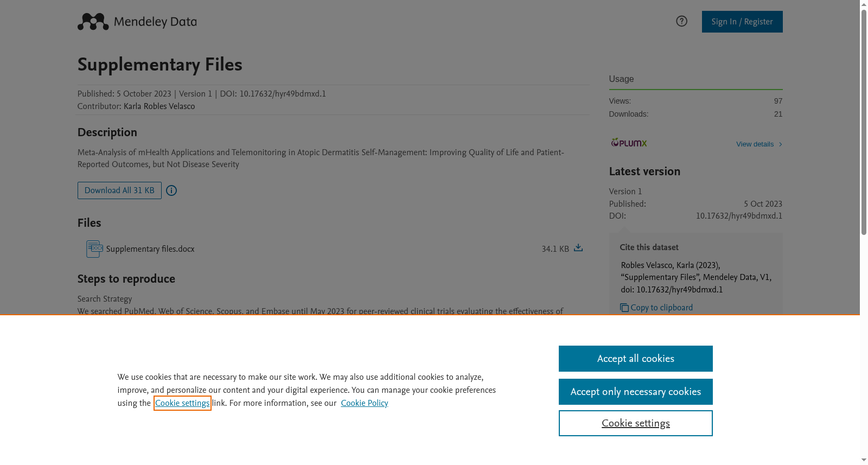Image resolution: width=868 pixels, height=465 pixels.
Task: Open the Cookie Policy link
Action: pos(365,403)
